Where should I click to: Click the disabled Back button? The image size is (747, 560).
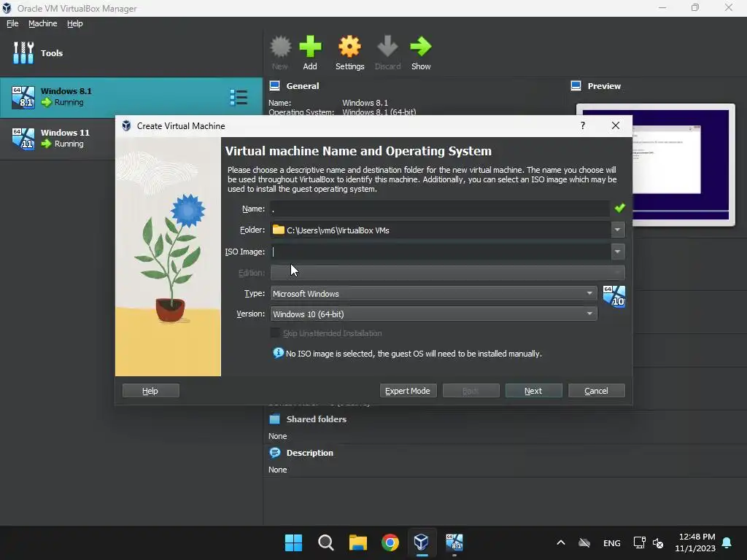click(x=471, y=391)
